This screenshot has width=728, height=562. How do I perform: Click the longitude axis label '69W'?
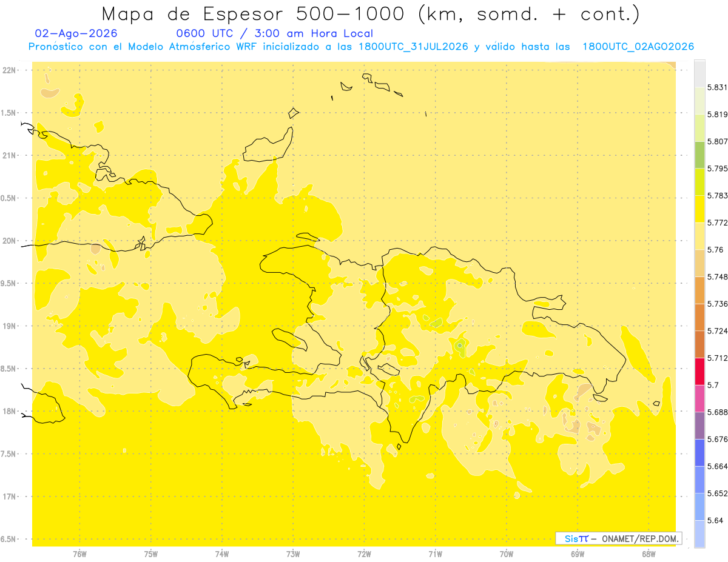(x=578, y=554)
